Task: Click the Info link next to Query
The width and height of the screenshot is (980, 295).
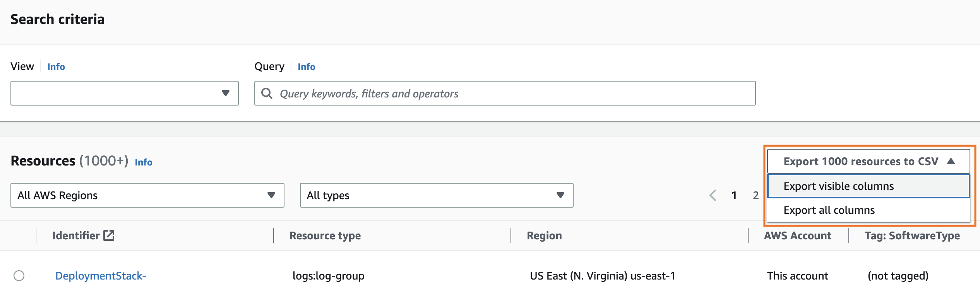Action: tap(306, 67)
